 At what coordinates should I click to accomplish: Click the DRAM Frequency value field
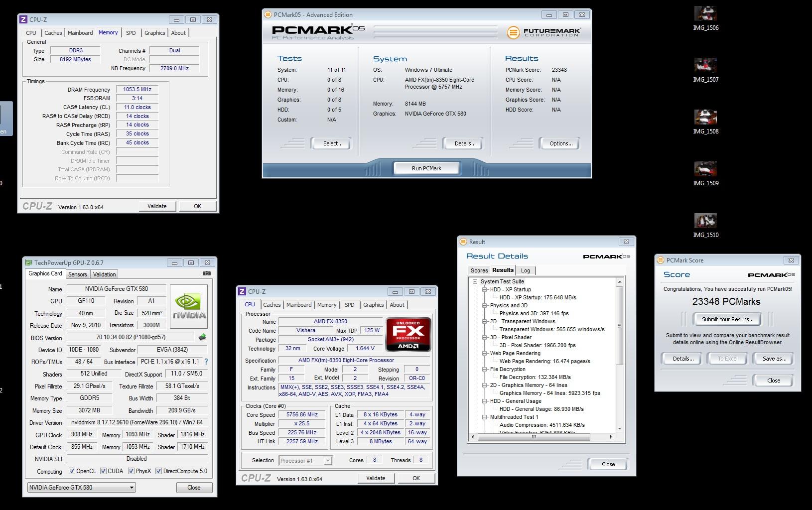point(137,90)
